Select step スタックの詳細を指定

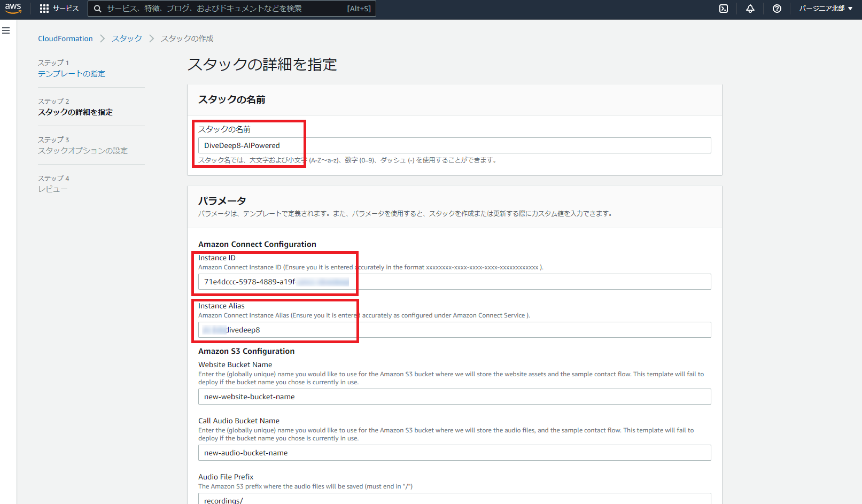[75, 112]
